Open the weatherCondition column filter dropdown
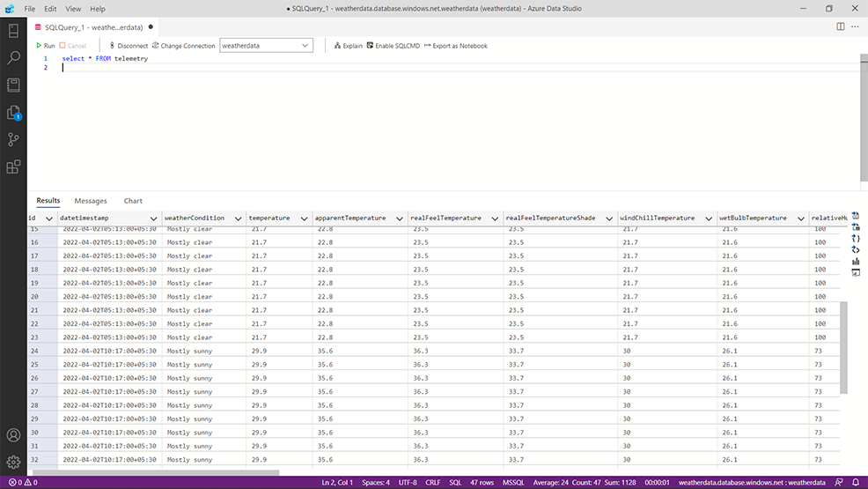868x489 pixels. tap(238, 219)
